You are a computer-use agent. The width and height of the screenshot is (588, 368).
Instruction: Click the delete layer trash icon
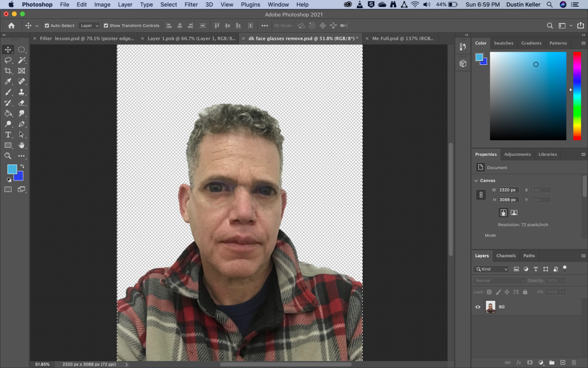pos(573,362)
